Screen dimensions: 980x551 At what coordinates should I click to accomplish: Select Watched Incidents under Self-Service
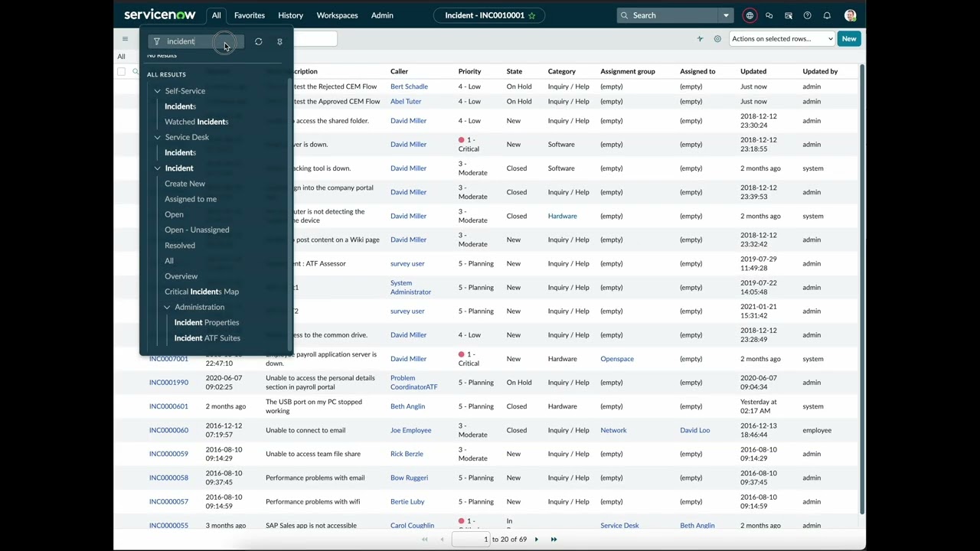pos(197,122)
